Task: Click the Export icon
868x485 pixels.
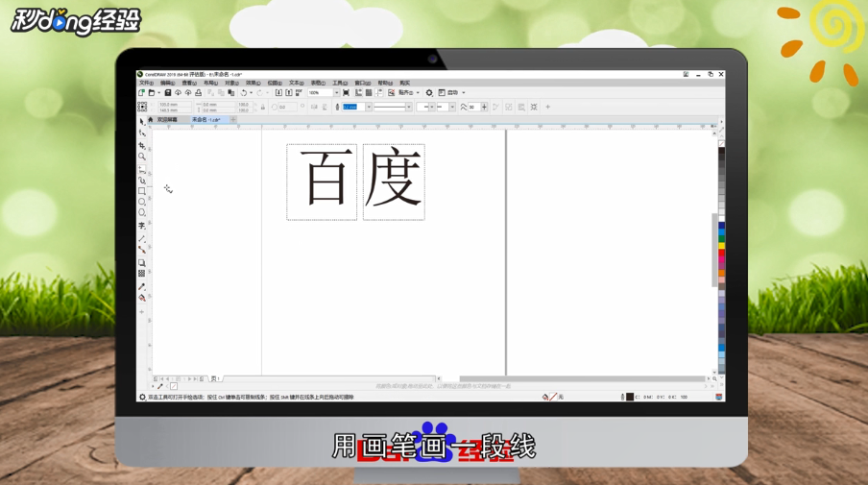Action: click(x=288, y=92)
